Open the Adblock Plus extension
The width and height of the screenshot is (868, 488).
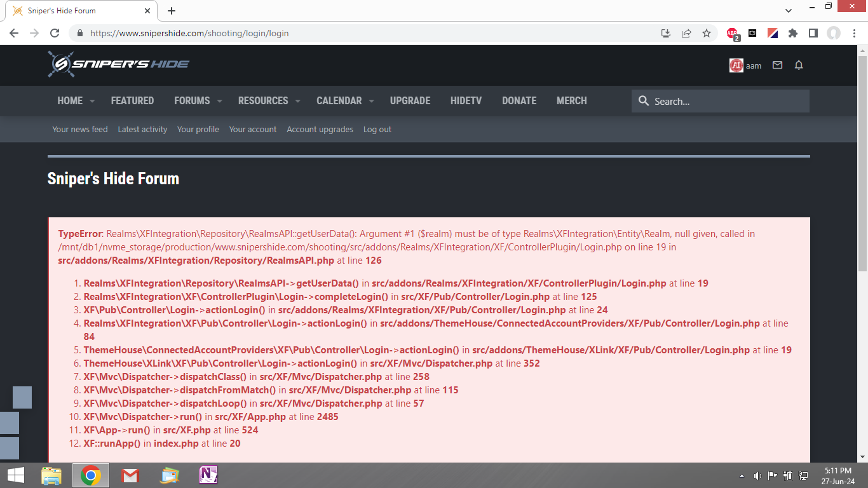click(x=733, y=34)
